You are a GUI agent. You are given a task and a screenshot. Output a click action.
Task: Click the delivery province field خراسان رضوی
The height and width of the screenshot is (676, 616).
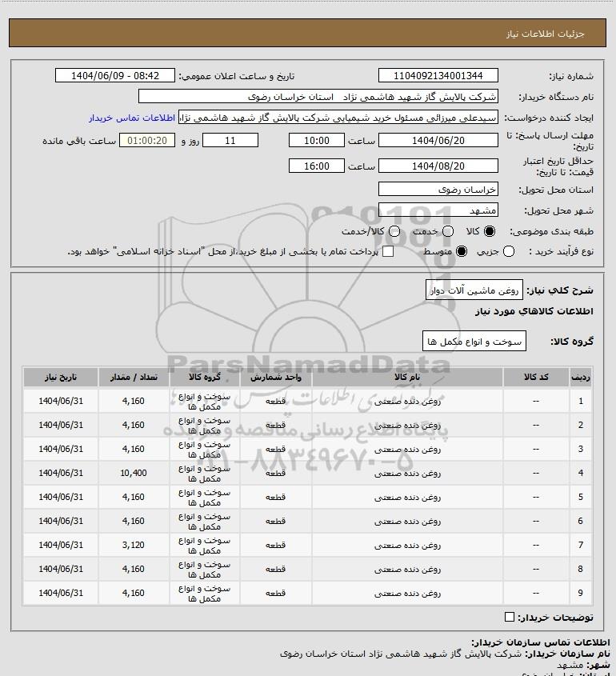coord(438,190)
